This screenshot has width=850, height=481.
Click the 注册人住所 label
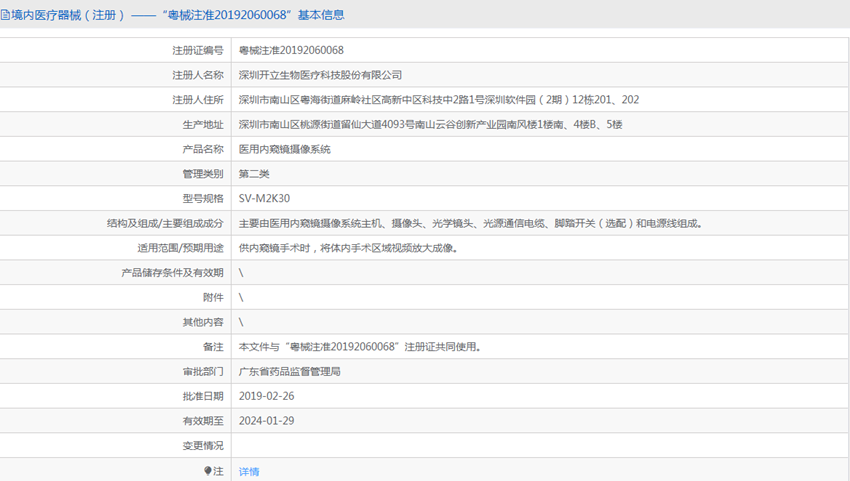(x=198, y=100)
